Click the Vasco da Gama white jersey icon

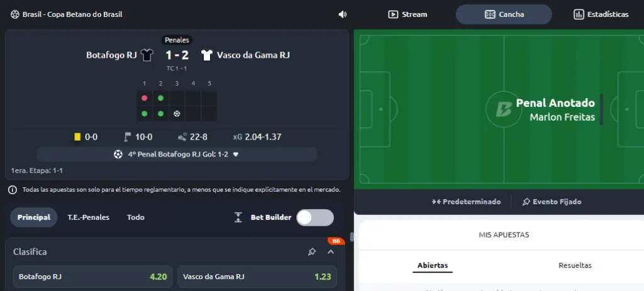click(x=206, y=55)
